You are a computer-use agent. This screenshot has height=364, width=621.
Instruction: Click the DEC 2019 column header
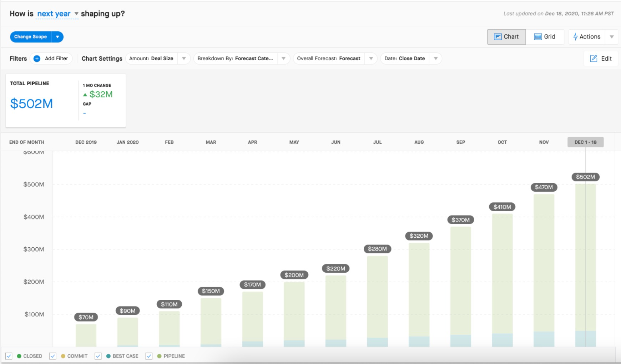[86, 142]
